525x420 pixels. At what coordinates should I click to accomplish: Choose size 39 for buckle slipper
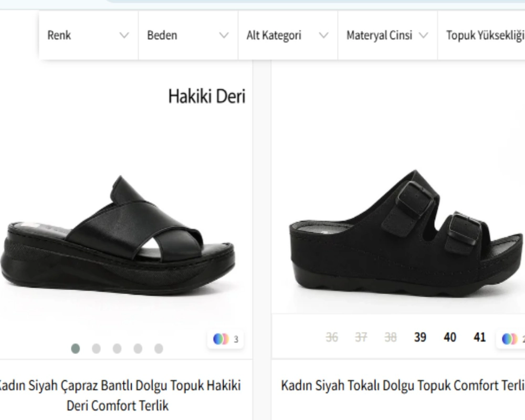click(x=420, y=338)
